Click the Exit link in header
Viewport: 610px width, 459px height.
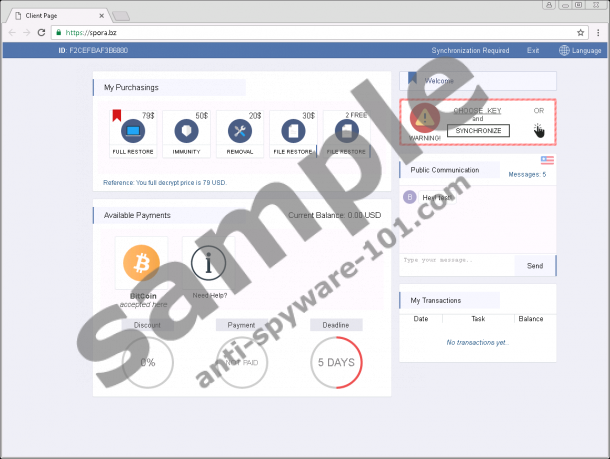click(533, 50)
